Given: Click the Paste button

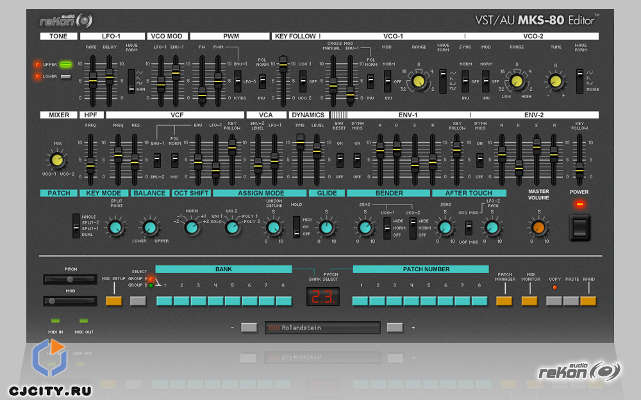Looking at the screenshot, I should (571, 301).
